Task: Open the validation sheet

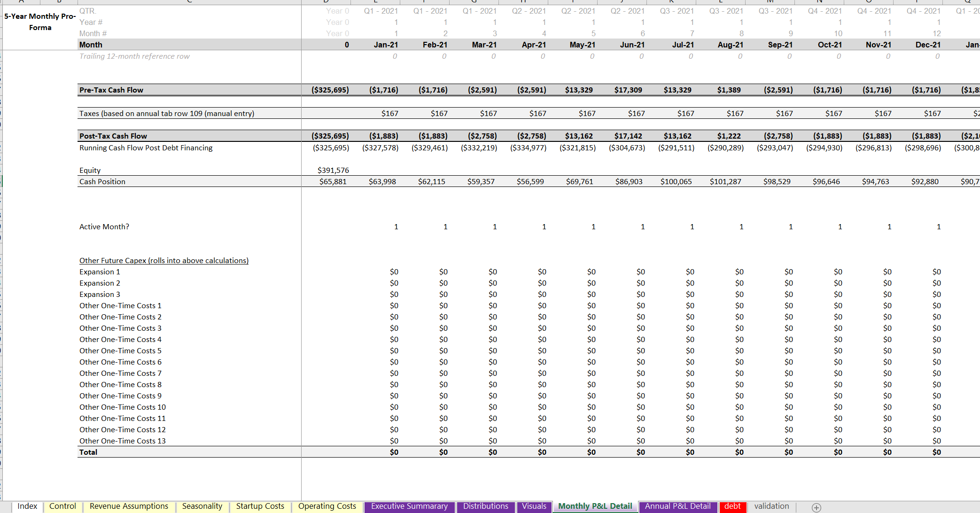Action: (x=771, y=506)
